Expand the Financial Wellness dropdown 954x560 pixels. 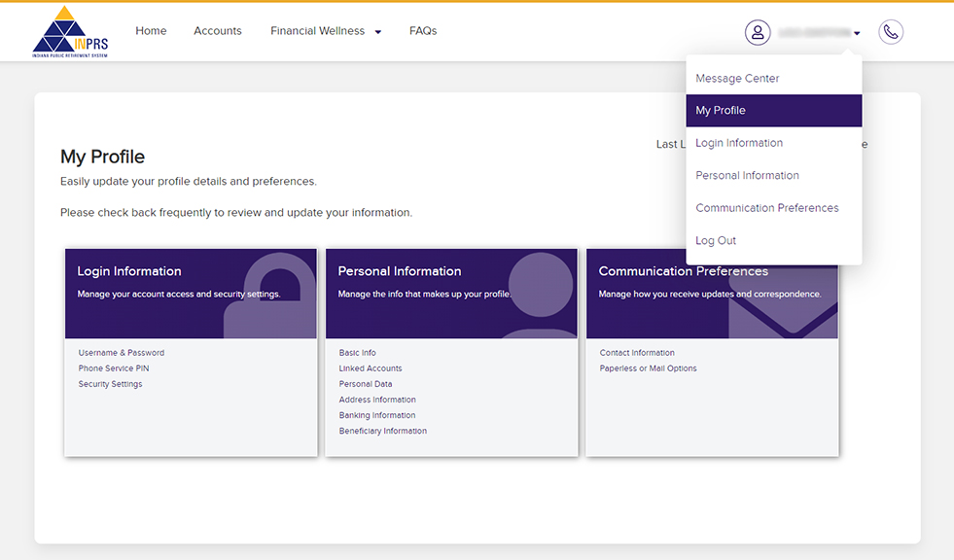coord(326,30)
